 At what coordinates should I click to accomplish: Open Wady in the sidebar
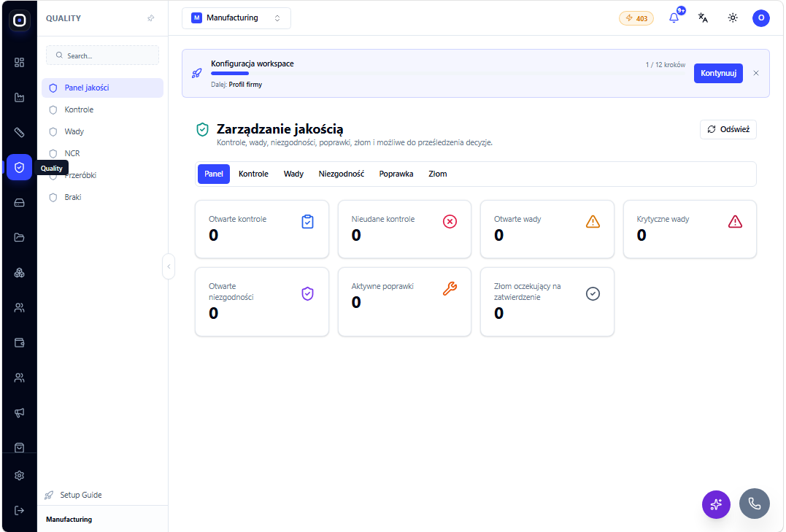(x=103, y=132)
